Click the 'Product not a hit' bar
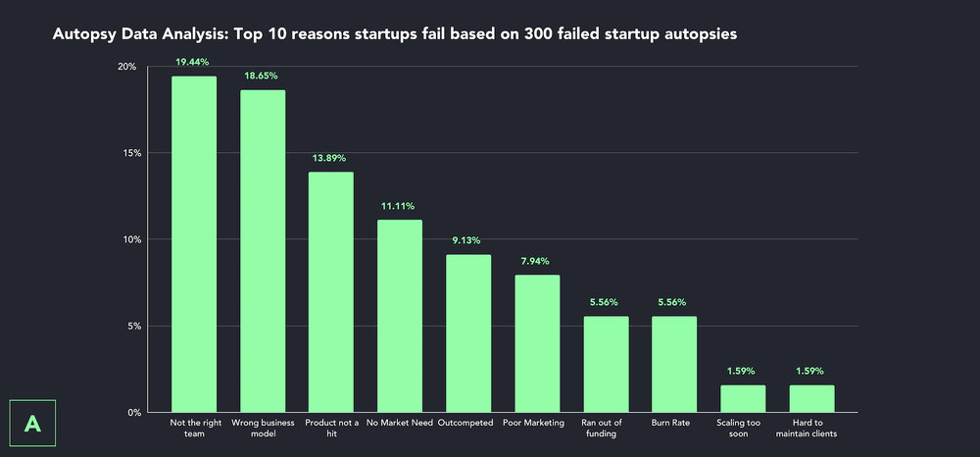Viewport: 980px width, 457px height. pos(331,292)
